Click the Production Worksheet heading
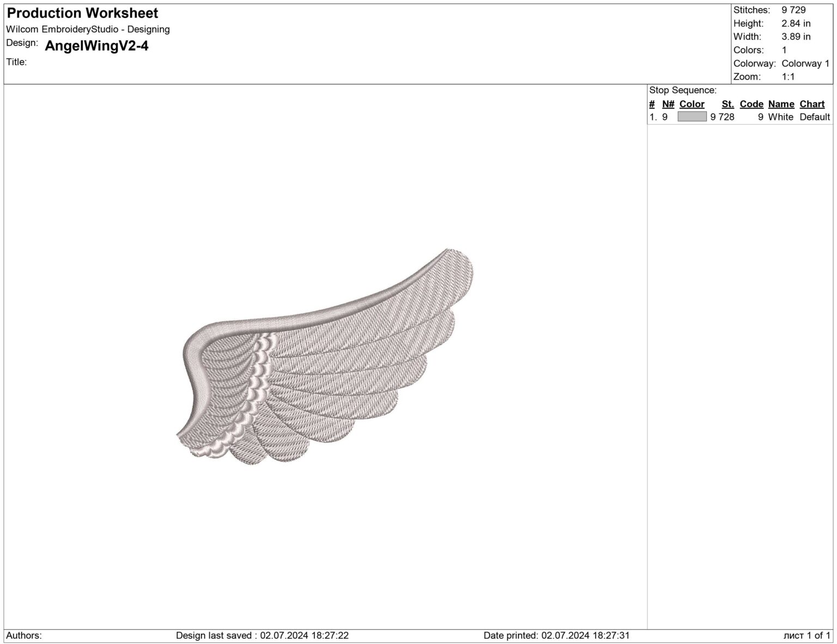This screenshot has width=837, height=644. (82, 13)
